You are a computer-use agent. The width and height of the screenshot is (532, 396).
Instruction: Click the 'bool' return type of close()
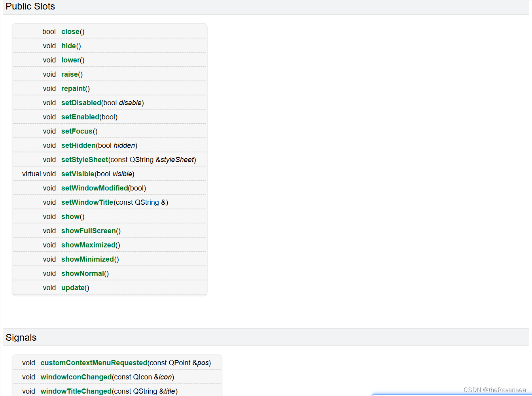(x=49, y=32)
